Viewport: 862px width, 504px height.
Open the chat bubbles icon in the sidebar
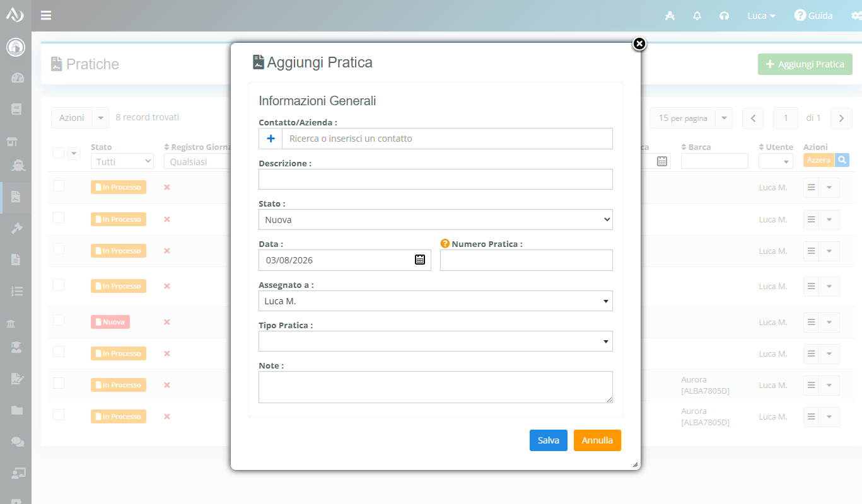(18, 442)
